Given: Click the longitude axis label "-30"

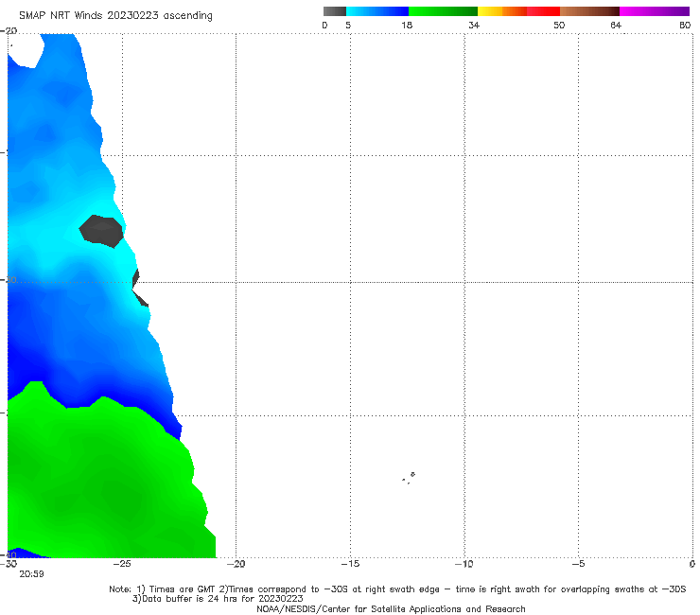Looking at the screenshot, I should click(9, 564).
